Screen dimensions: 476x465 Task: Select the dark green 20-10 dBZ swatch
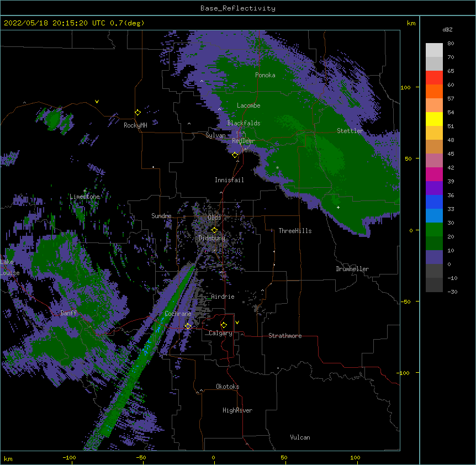pos(434,243)
